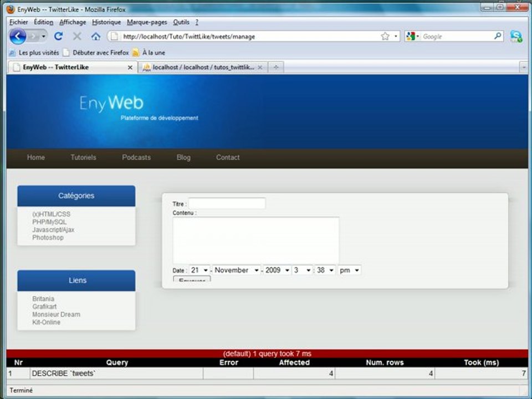
Task: Open Les plus visités bookmark
Action: (x=34, y=53)
